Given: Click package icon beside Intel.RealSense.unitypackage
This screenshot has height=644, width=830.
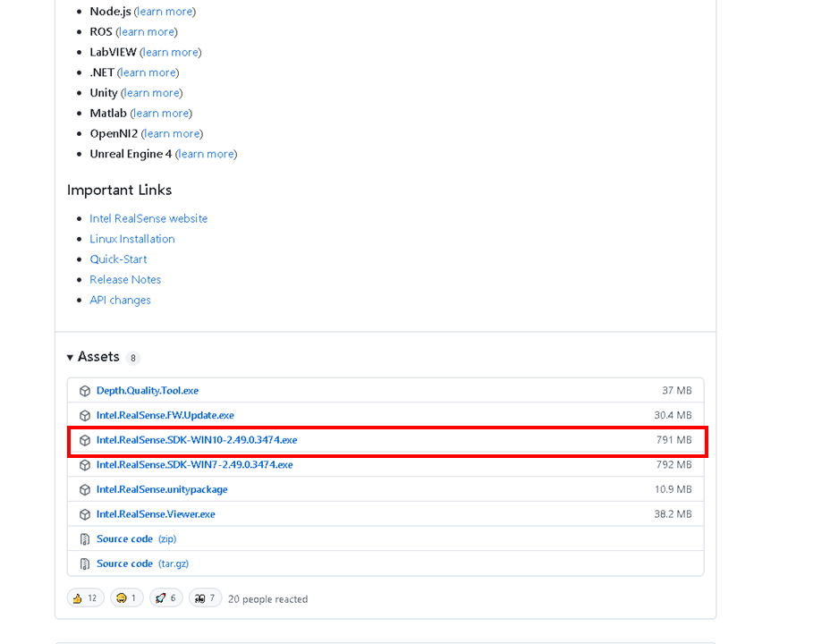Looking at the screenshot, I should (x=85, y=490).
